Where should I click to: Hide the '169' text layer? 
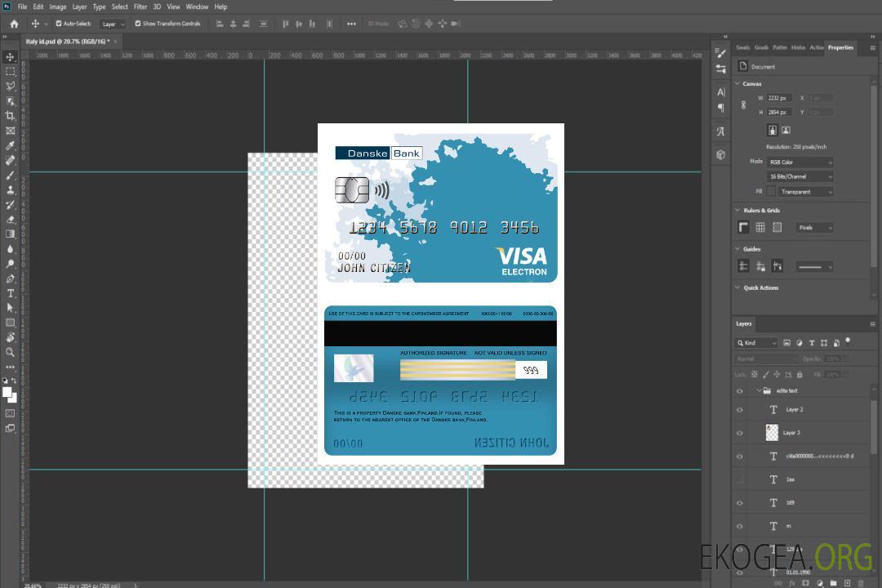(740, 503)
